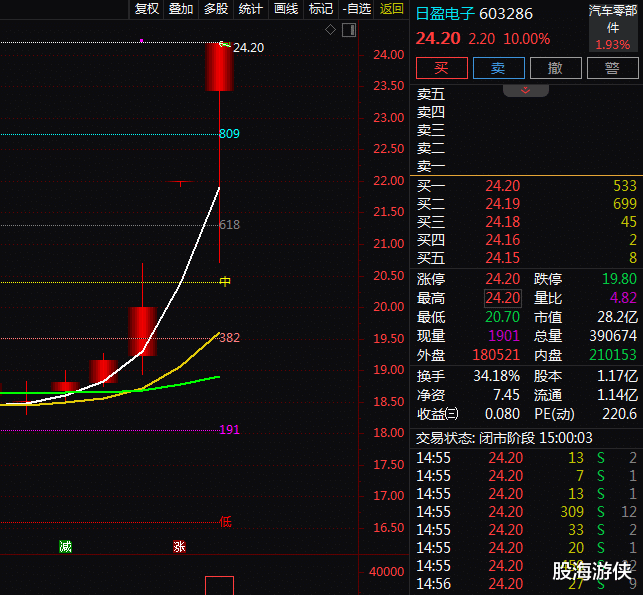
Task: Click the 买三 price 24.18
Action: tap(503, 222)
